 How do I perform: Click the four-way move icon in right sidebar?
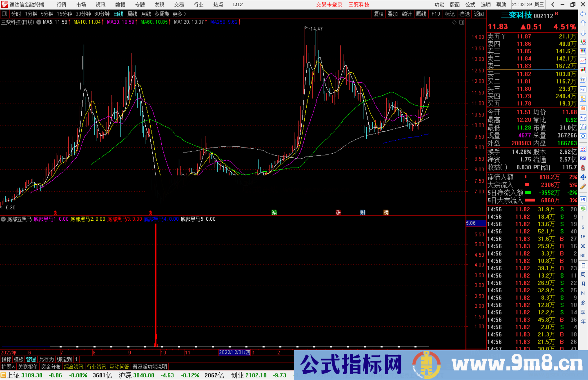[x=583, y=177]
